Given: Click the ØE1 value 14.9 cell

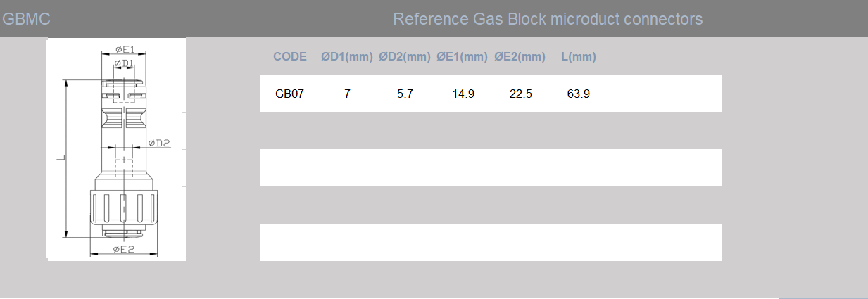Looking at the screenshot, I should [x=463, y=94].
